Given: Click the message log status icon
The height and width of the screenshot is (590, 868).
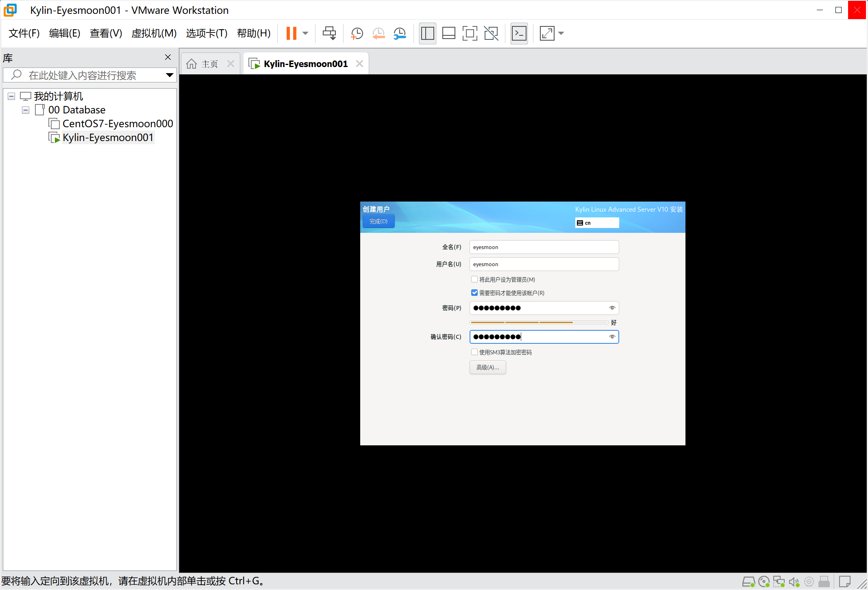Looking at the screenshot, I should tap(845, 582).
